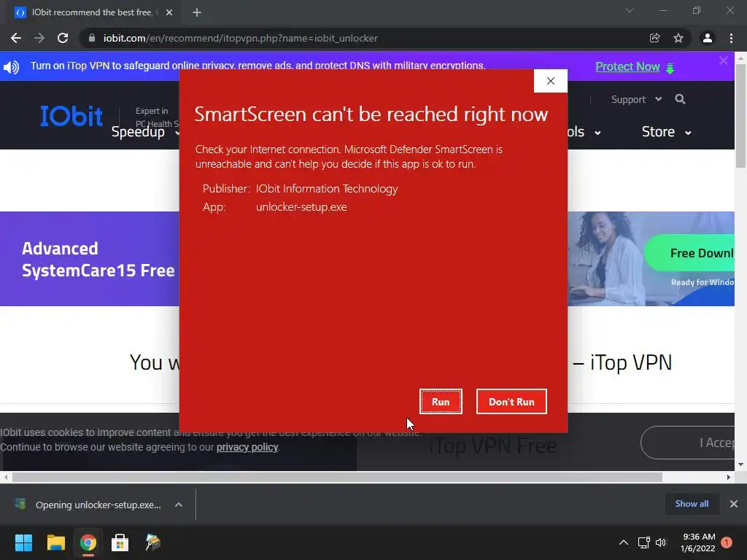The height and width of the screenshot is (560, 747).
Task: Open the privacy policy link
Action: pyautogui.click(x=247, y=447)
